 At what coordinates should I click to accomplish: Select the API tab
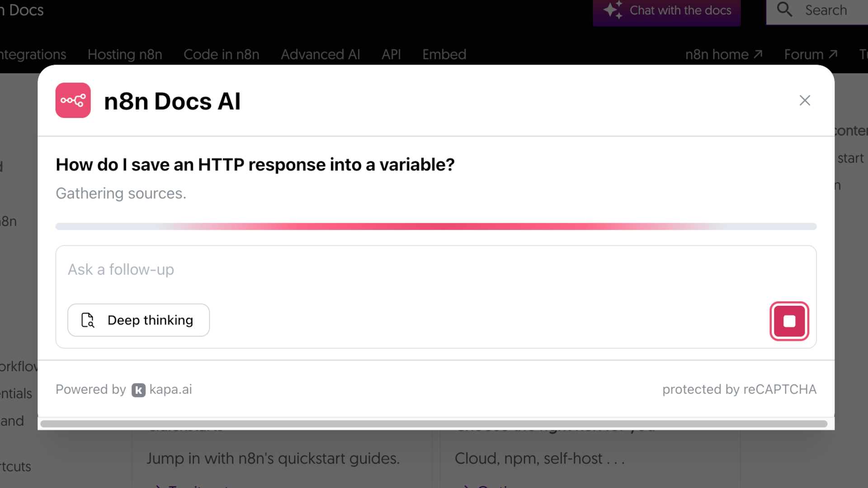pos(391,54)
